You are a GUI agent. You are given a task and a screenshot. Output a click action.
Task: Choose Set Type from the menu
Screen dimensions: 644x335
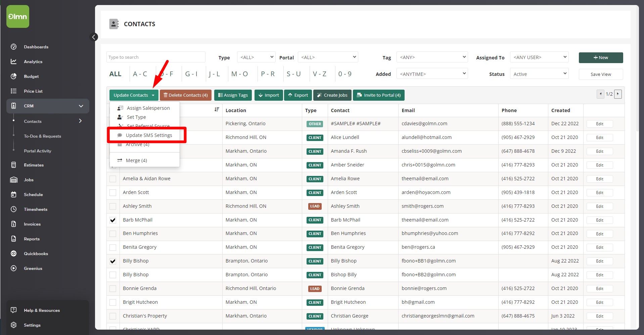point(145,117)
